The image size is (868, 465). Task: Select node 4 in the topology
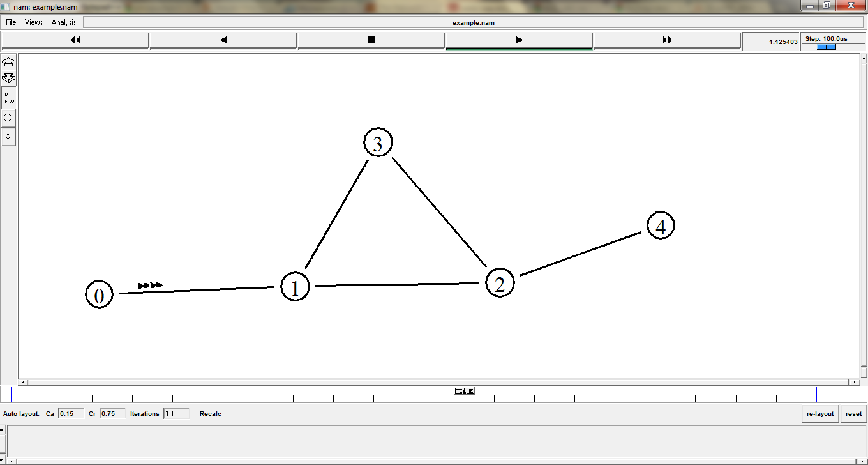pos(661,225)
